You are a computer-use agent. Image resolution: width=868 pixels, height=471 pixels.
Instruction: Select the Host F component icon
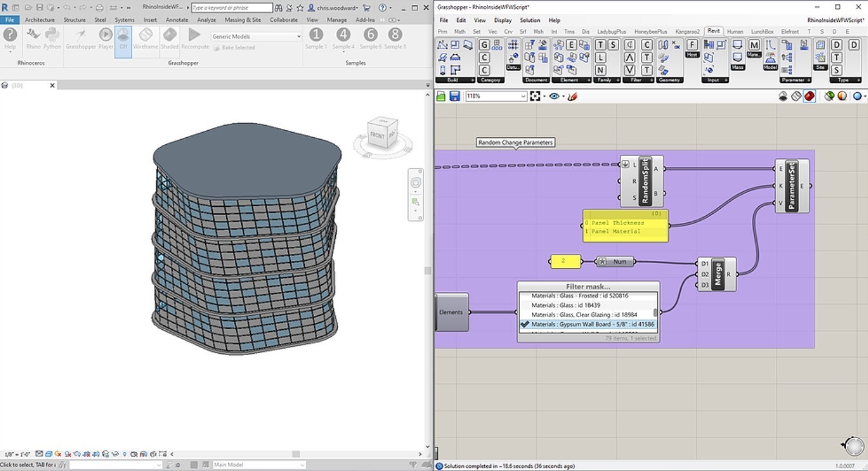click(x=692, y=44)
